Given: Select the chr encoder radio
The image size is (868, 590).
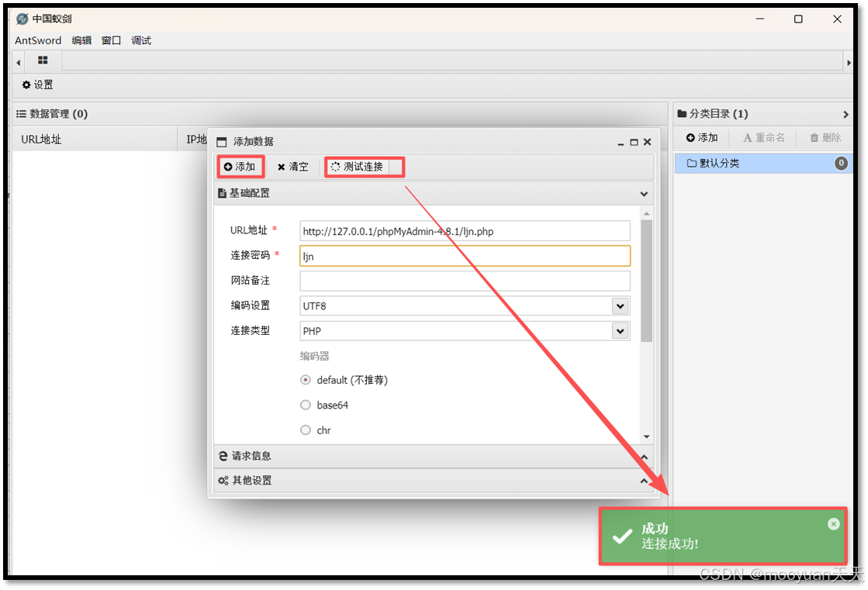Looking at the screenshot, I should click(x=305, y=430).
